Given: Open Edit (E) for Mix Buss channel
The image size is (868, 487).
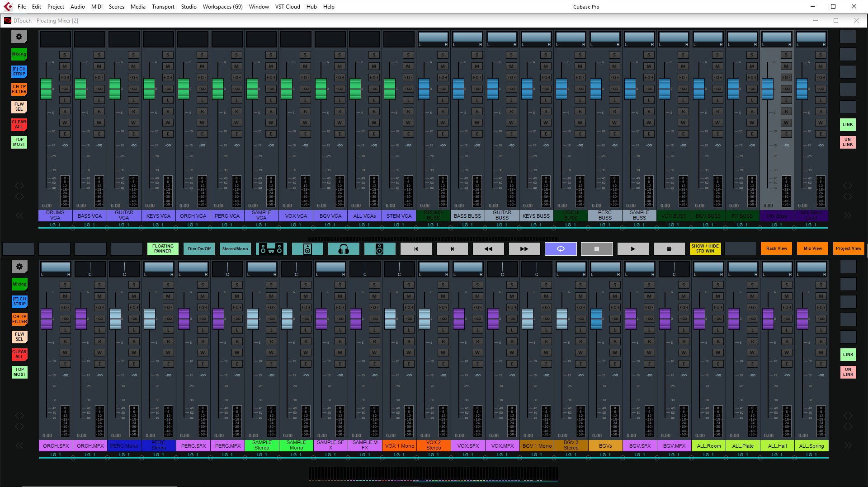Looking at the screenshot, I should tap(786, 134).
